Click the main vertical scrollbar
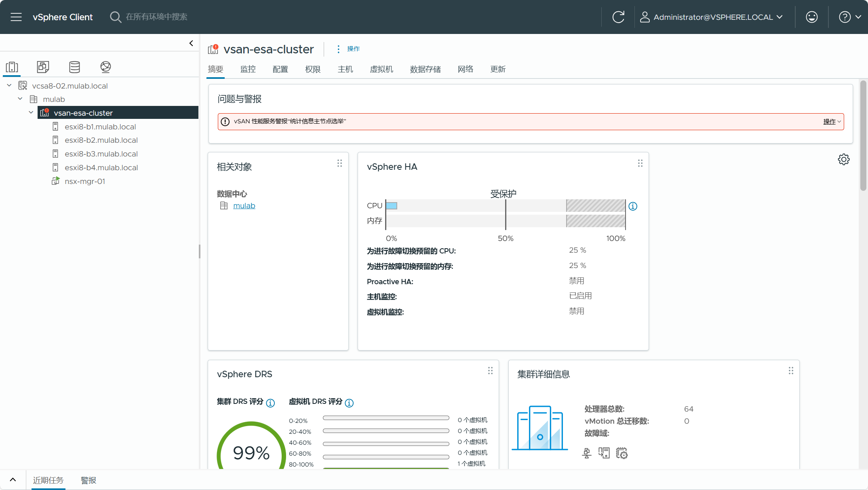868x490 pixels. (x=863, y=135)
